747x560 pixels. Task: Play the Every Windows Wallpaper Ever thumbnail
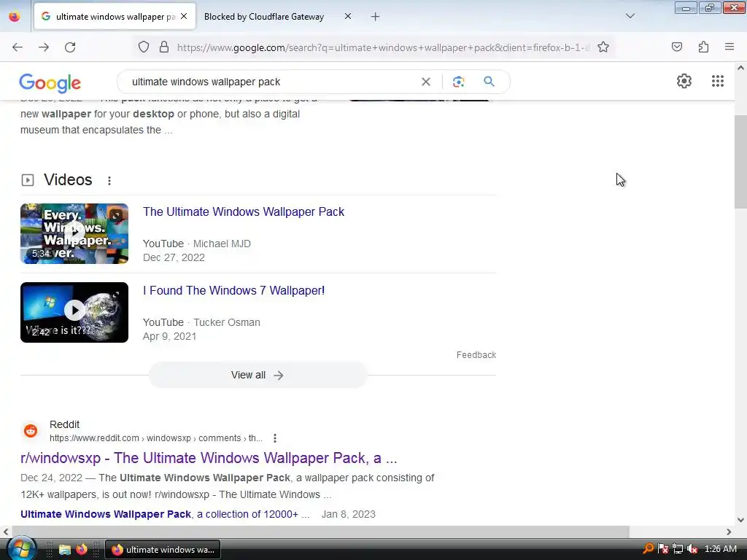74,234
